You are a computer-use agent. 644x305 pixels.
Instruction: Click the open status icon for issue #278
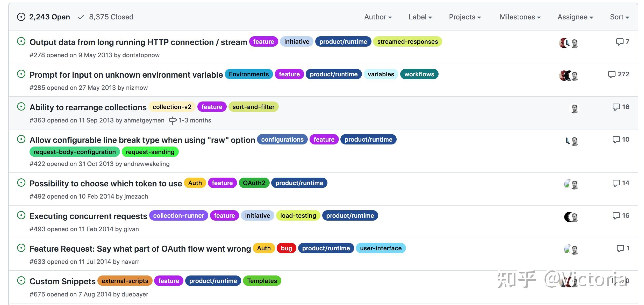[21, 41]
